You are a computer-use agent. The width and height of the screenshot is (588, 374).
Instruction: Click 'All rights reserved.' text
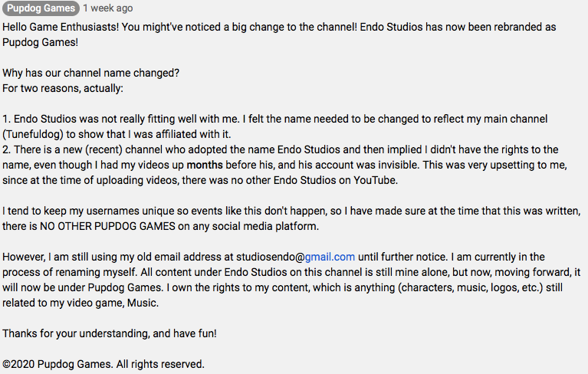[x=160, y=364]
